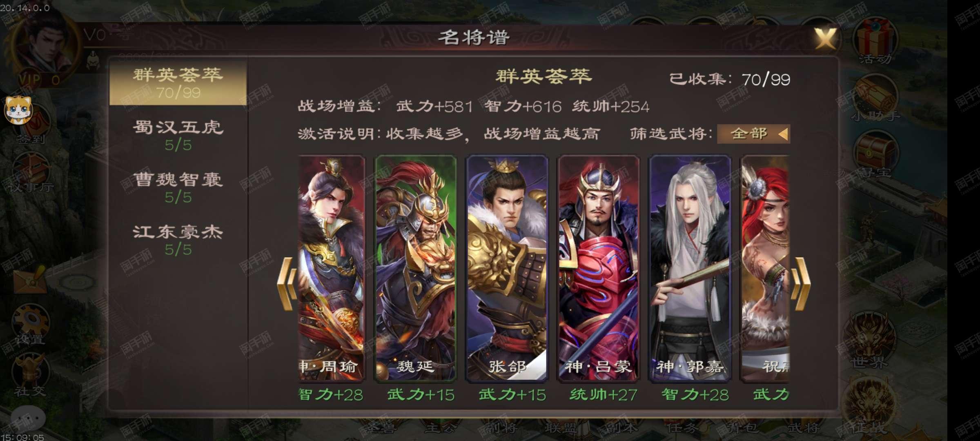Image resolution: width=980 pixels, height=441 pixels.
Task: Open the 神·郭嘉 general card
Action: [690, 268]
